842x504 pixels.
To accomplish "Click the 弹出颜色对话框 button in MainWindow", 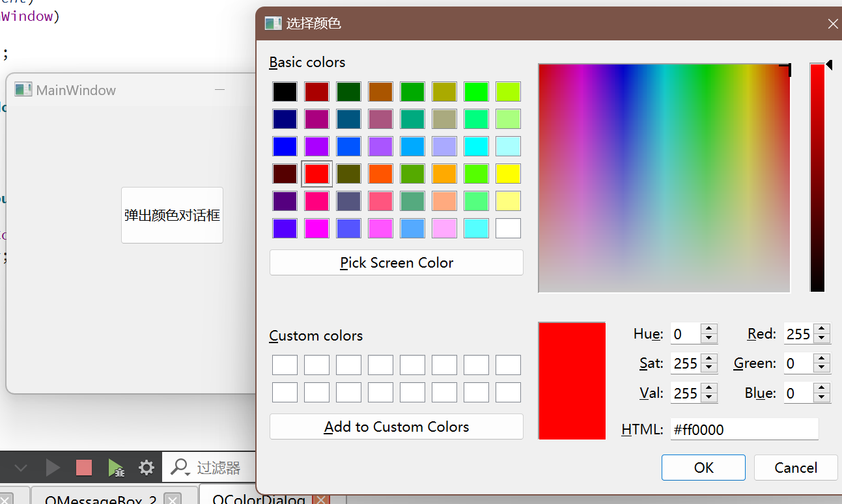I will 172,216.
